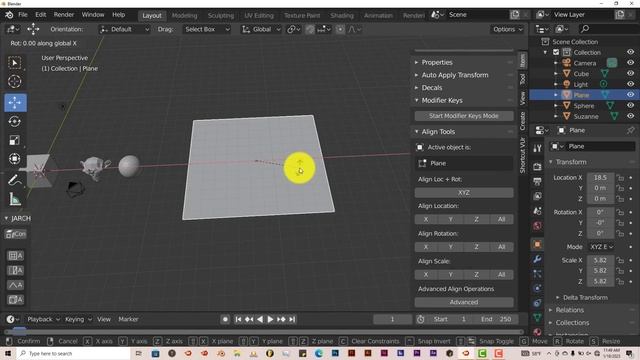Screen dimensions: 640x360
Task: Open Tool properties tab wrench icon
Action: coord(537,148)
